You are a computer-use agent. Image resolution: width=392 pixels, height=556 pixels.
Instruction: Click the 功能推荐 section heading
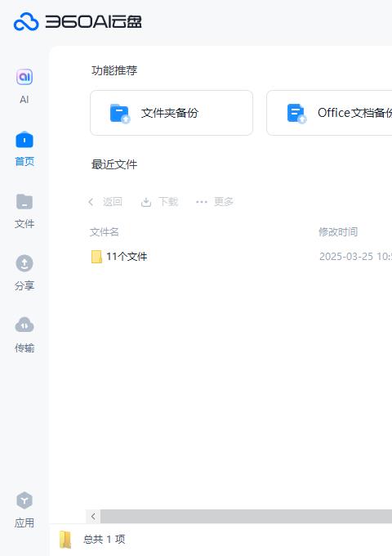[114, 70]
